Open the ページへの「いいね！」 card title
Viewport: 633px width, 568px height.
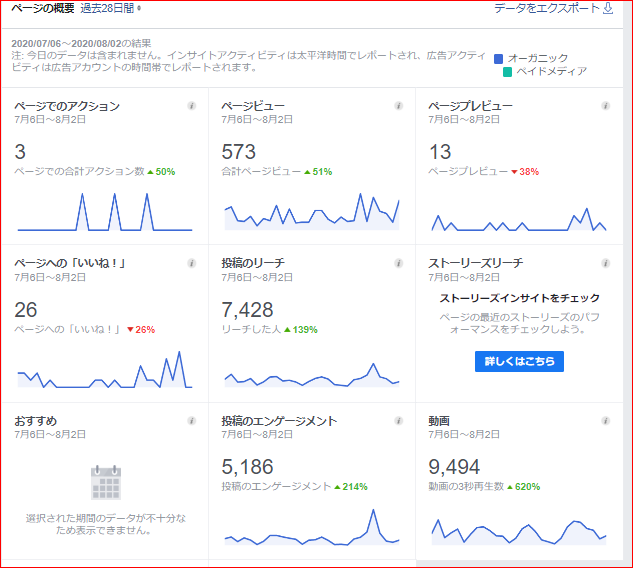click(x=70, y=264)
